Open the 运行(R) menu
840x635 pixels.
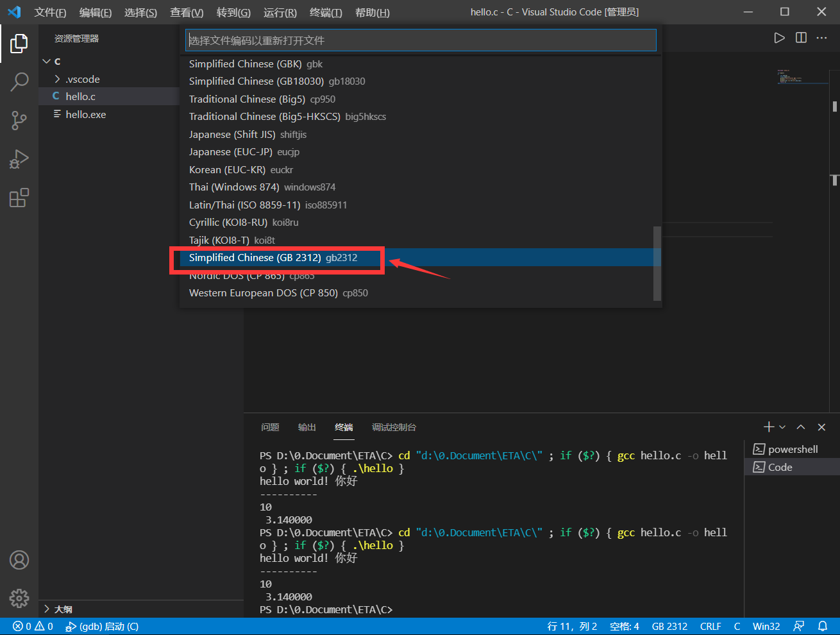click(280, 12)
